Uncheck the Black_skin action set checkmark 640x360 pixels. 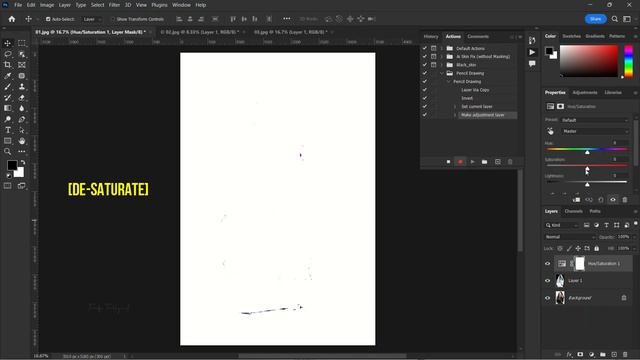click(x=424, y=65)
